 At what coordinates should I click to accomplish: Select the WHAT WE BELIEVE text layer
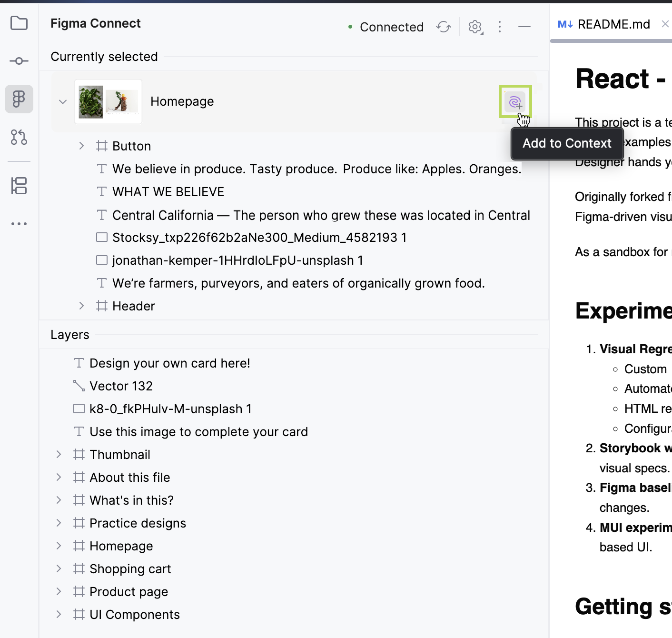coord(168,192)
